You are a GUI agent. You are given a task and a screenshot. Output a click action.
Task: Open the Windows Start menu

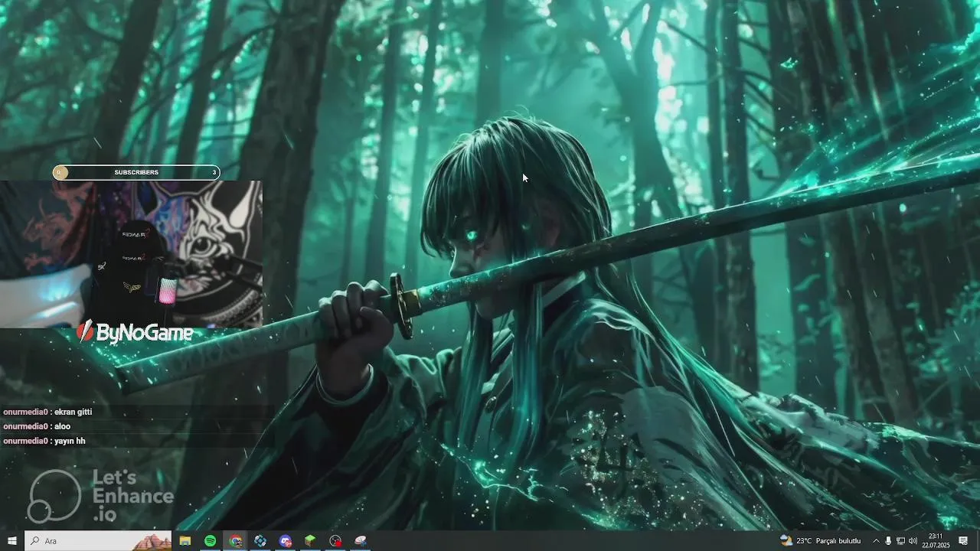[11, 541]
